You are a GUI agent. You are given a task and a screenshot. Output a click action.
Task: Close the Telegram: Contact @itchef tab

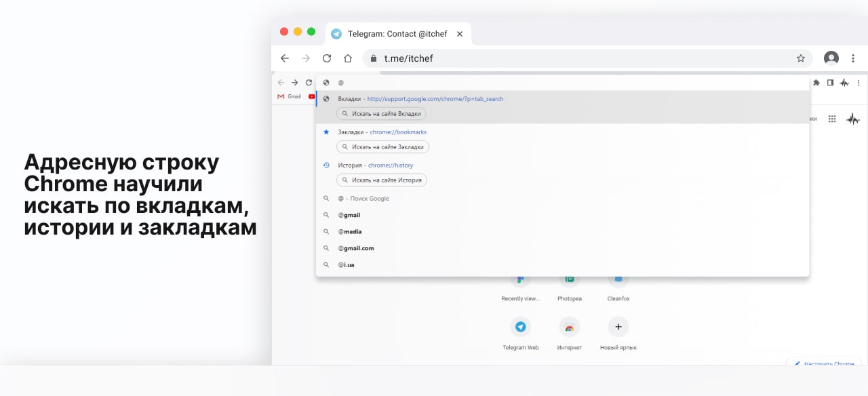tap(460, 34)
